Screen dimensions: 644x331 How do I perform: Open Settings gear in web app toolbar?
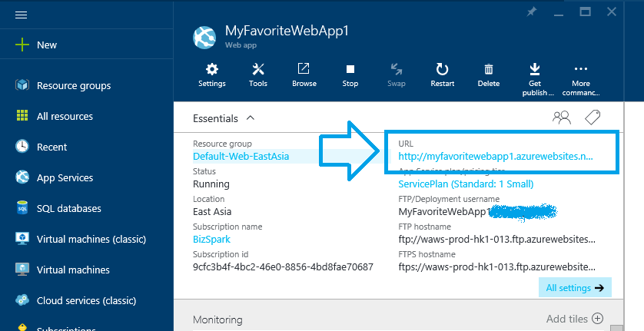click(x=212, y=69)
